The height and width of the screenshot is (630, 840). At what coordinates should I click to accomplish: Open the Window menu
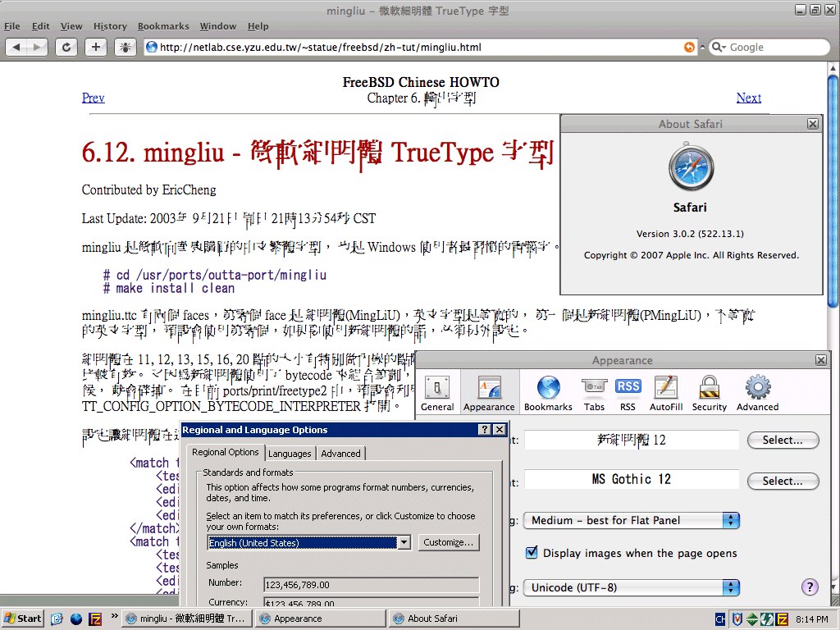point(217,26)
